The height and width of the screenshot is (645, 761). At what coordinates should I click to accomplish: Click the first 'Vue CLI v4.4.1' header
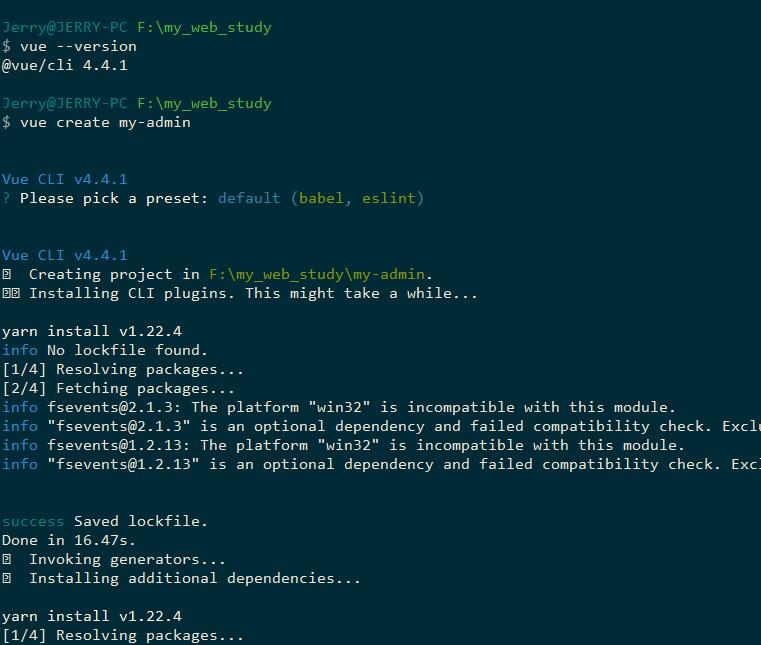point(65,180)
